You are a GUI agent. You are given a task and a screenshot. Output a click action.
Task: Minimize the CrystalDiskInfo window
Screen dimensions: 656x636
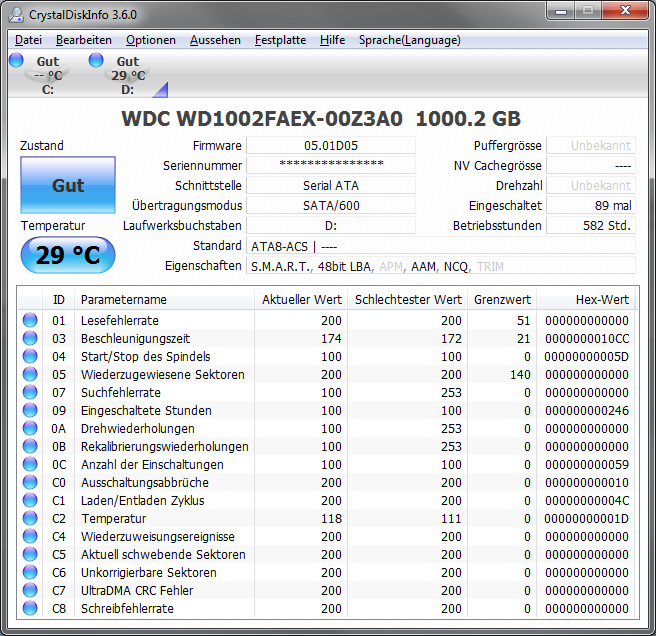[x=561, y=10]
